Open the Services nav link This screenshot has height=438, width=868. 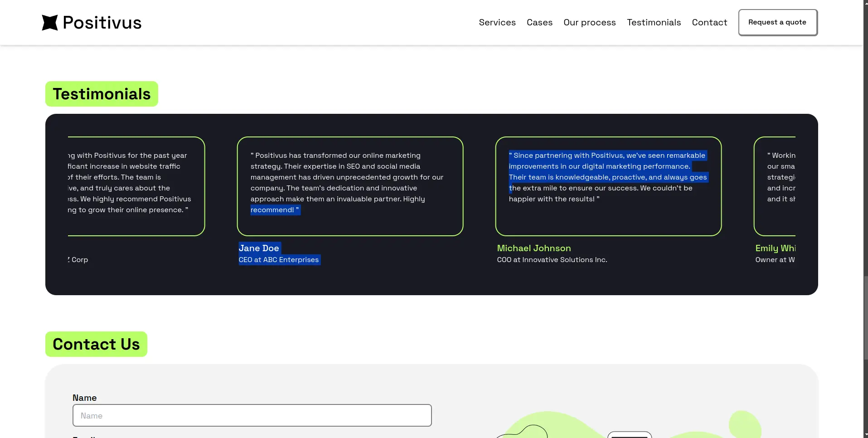[497, 23]
